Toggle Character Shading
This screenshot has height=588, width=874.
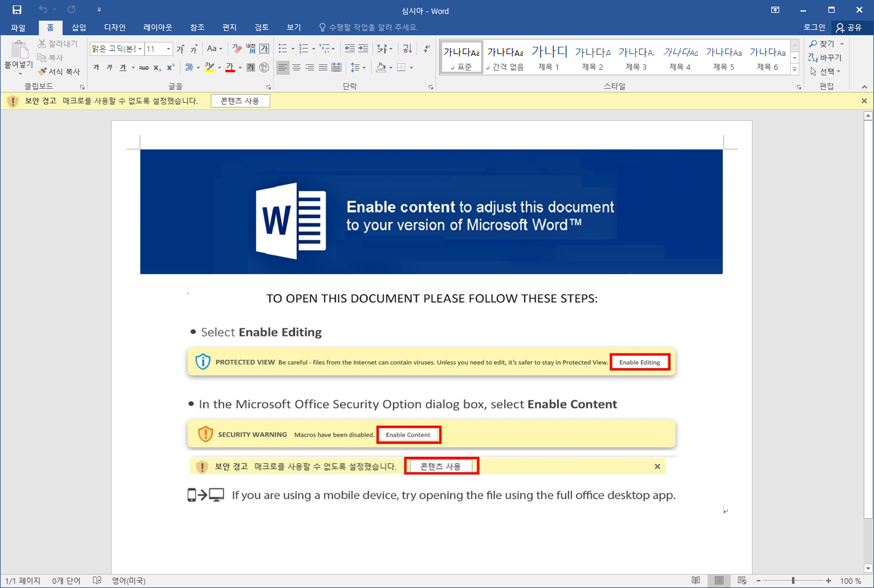point(251,67)
